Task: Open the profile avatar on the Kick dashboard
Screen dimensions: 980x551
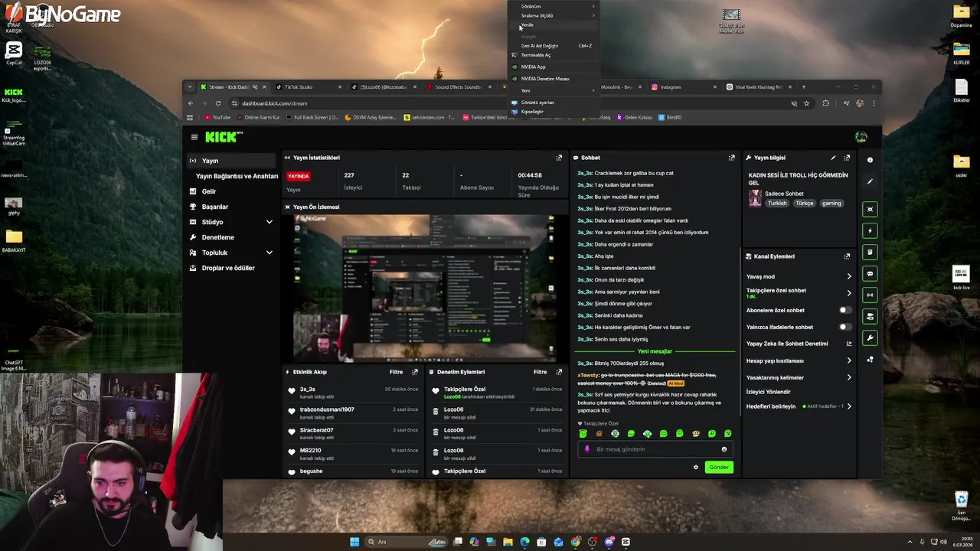Action: point(861,137)
